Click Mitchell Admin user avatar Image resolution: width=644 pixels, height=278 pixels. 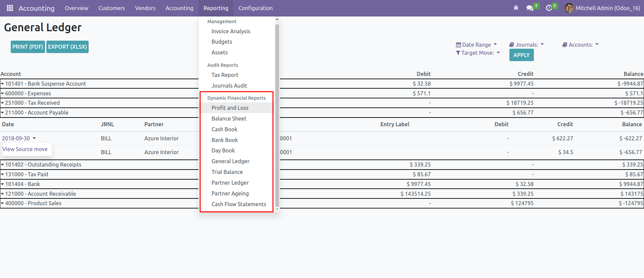pyautogui.click(x=569, y=8)
